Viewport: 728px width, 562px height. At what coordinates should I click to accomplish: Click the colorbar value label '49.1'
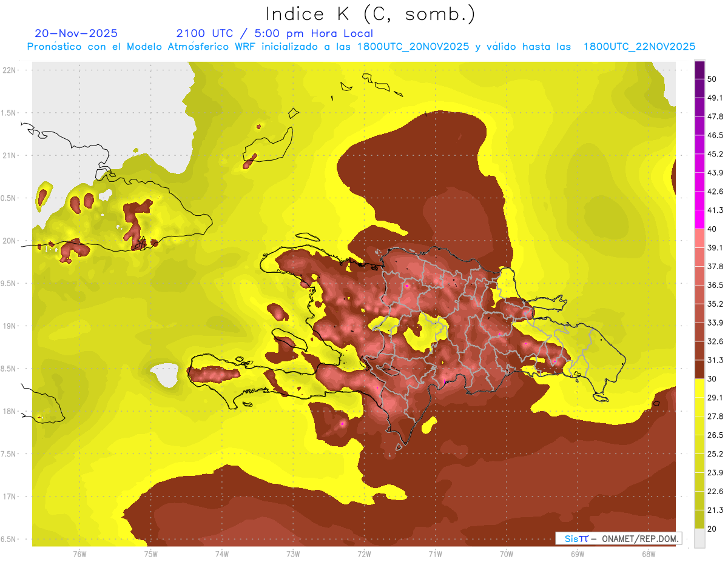715,98
